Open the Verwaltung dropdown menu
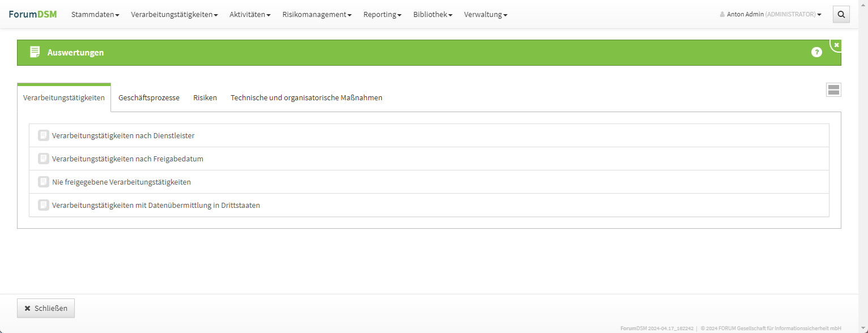This screenshot has width=868, height=333. tap(486, 15)
